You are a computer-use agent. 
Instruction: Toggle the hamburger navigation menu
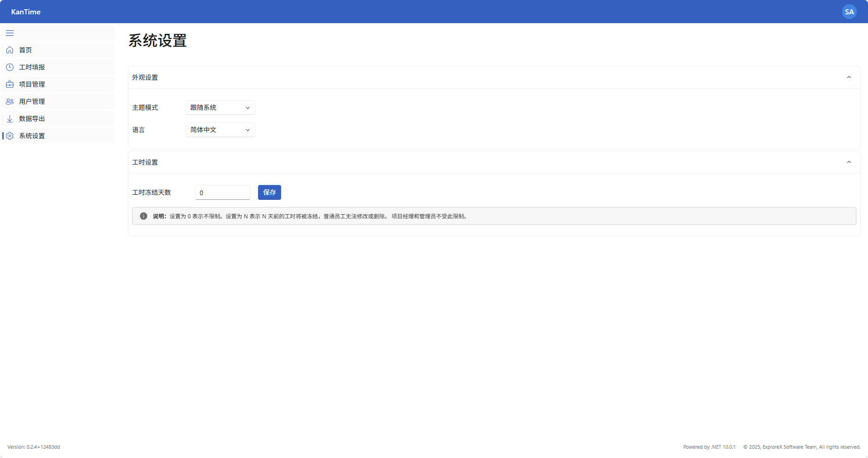[10, 33]
